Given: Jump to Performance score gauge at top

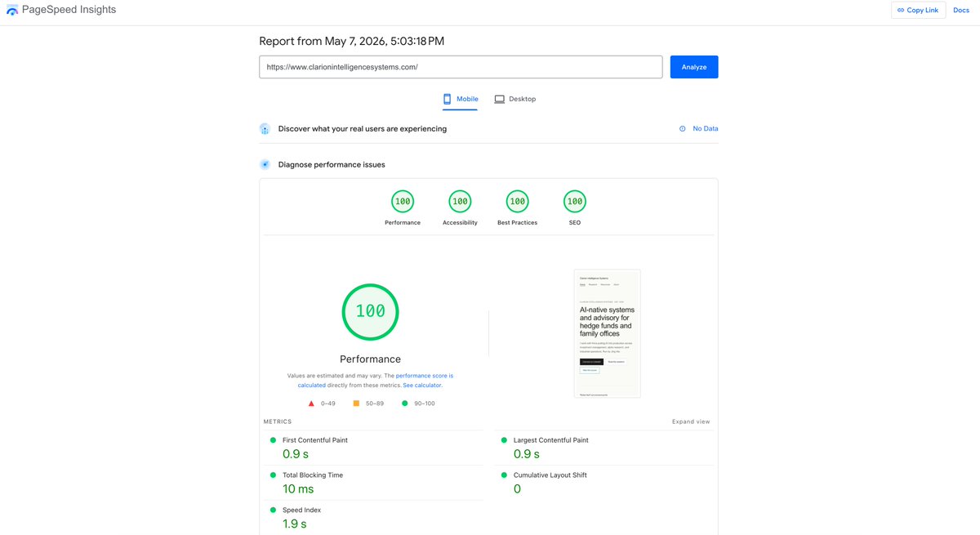Looking at the screenshot, I should [x=403, y=201].
